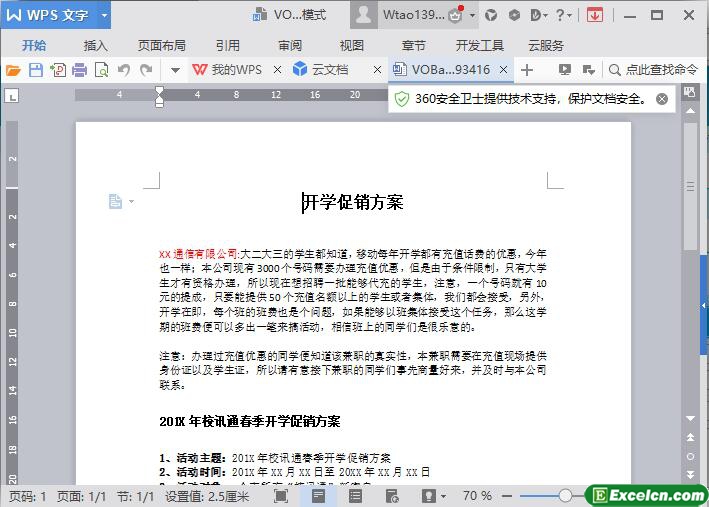This screenshot has width=709, height=507.
Task: Click the hexagon settings icon in title bar
Action: [x=514, y=15]
